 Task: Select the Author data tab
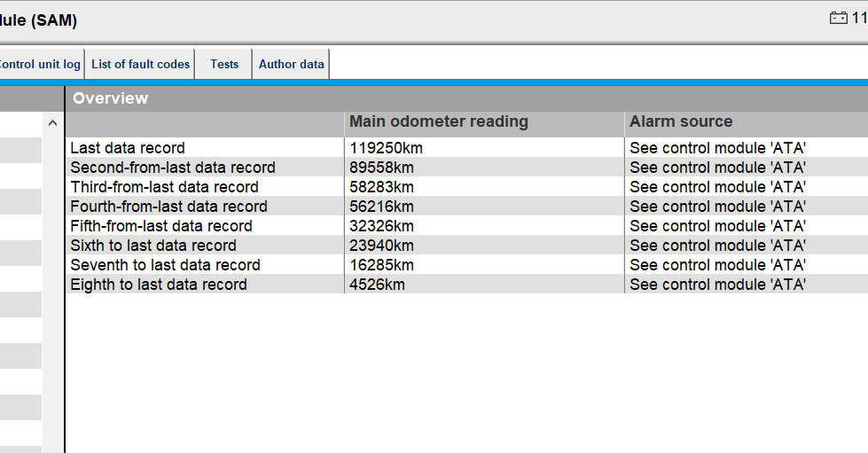291,64
